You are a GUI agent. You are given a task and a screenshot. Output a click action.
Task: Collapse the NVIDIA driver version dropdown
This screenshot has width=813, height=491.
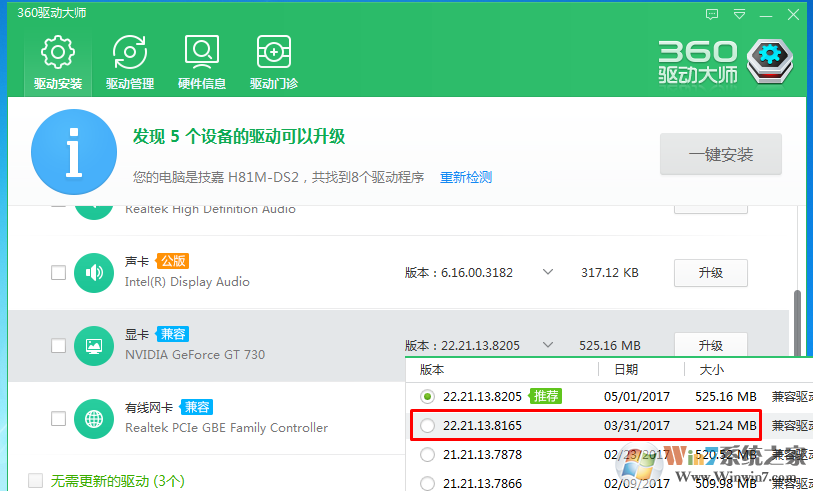point(547,346)
